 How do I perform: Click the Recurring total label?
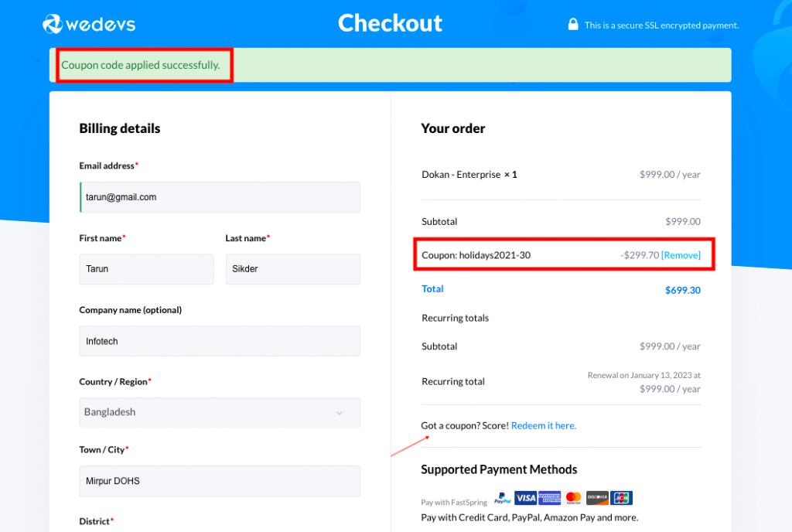(453, 381)
